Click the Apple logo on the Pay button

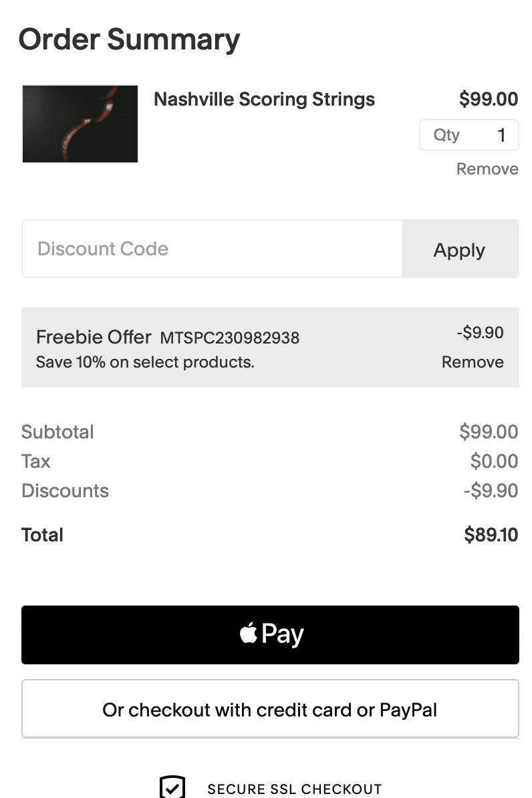point(249,633)
